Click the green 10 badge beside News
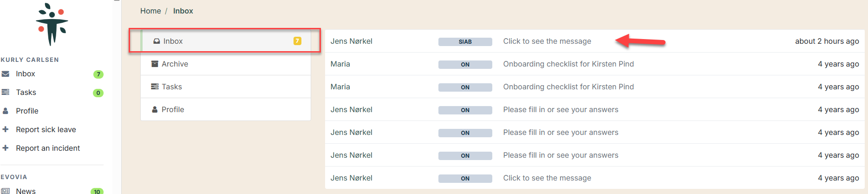Screen dimensions: 868x194 click(x=97, y=191)
